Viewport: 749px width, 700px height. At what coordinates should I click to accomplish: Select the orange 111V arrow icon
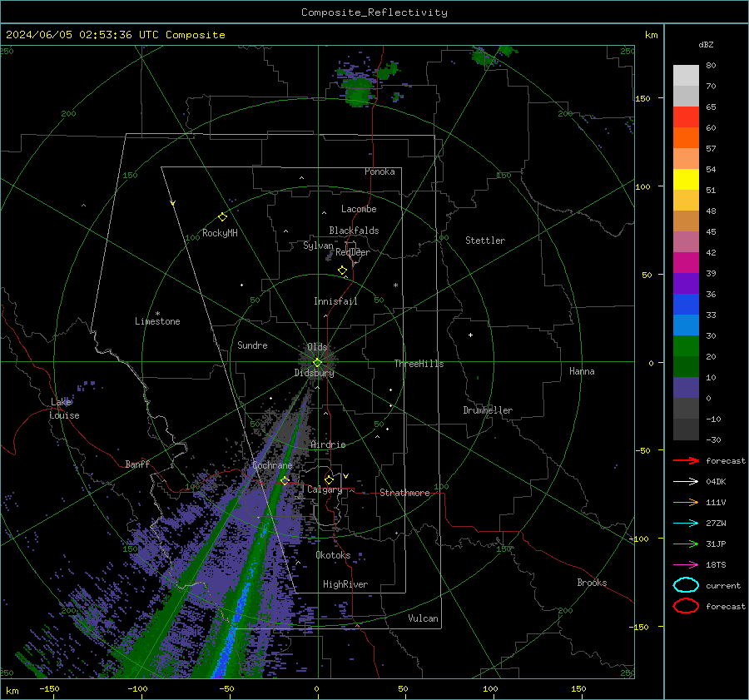tap(686, 502)
